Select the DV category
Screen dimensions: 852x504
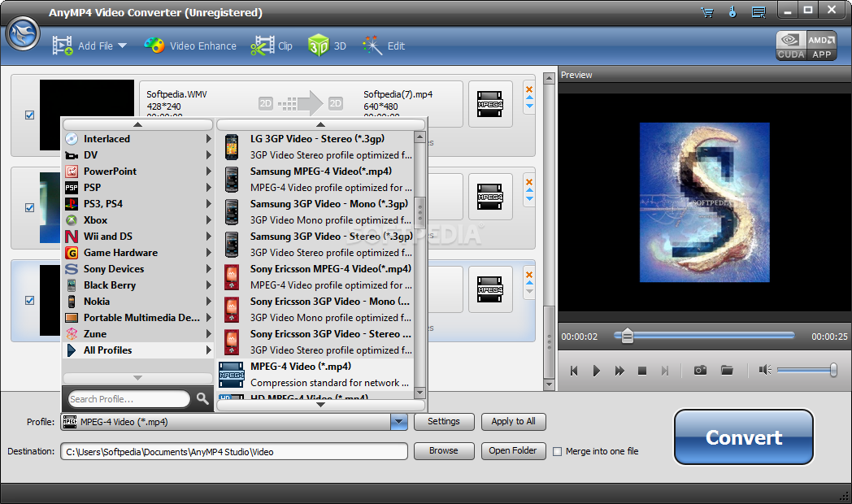tap(138, 154)
